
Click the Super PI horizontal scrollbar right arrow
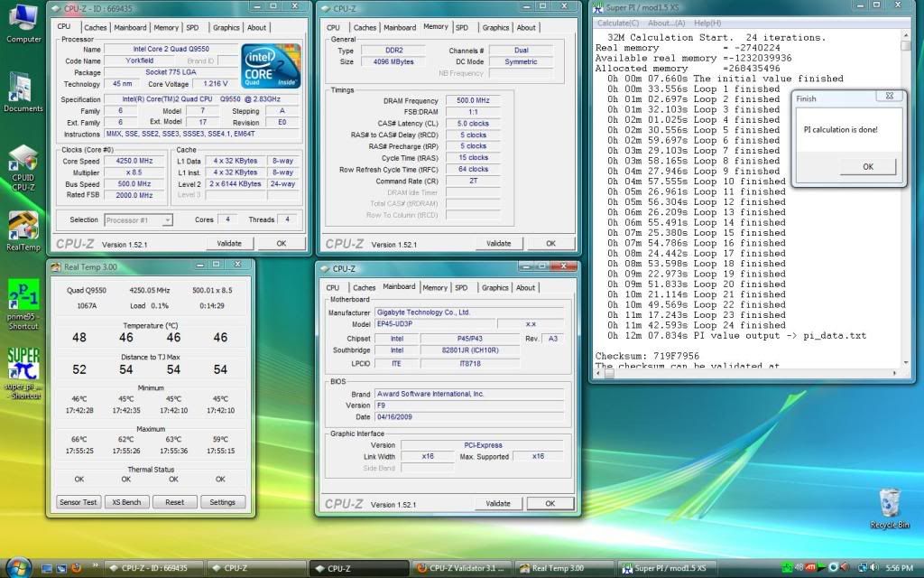pos(896,373)
